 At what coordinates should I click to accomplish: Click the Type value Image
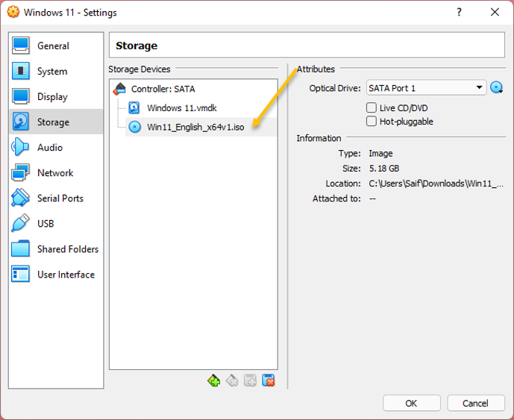coord(380,154)
